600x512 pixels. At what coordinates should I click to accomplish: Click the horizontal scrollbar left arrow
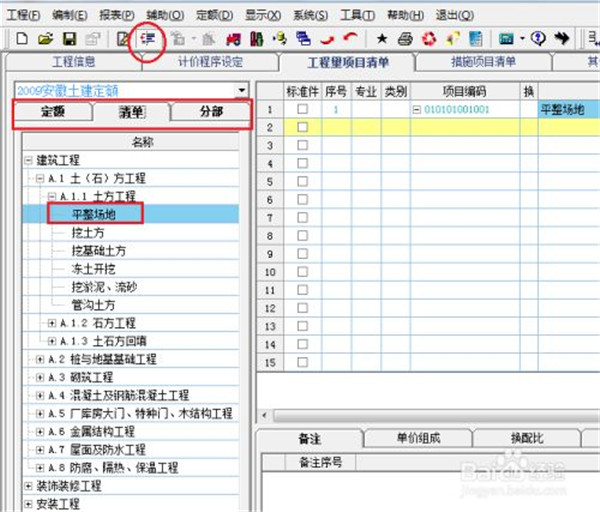click(x=264, y=415)
